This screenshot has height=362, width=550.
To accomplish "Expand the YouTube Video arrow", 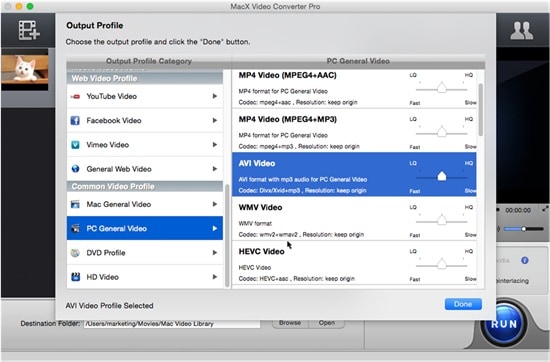I will [215, 96].
